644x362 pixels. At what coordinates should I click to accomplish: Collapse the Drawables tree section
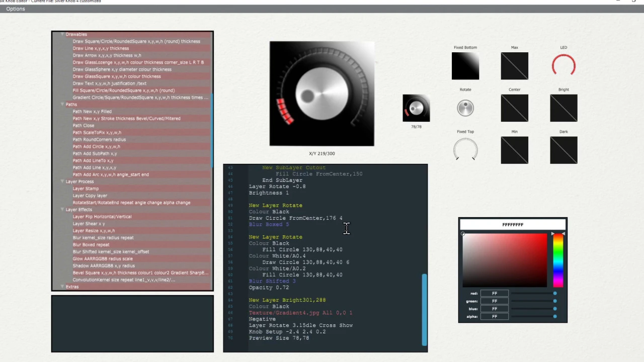coord(62,34)
